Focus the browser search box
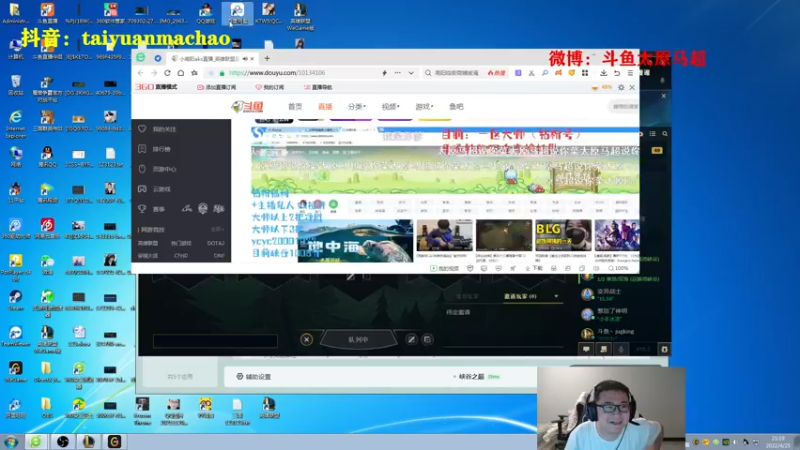The image size is (800, 450). 456,73
